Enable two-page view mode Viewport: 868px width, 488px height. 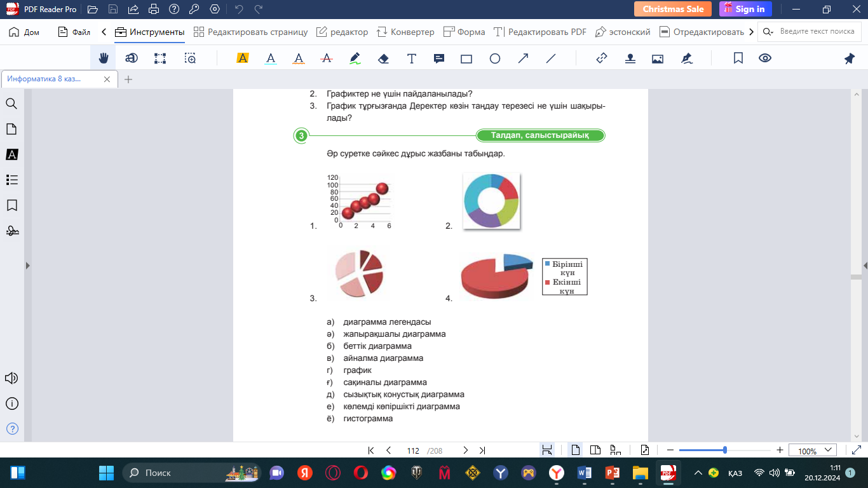tap(595, 451)
